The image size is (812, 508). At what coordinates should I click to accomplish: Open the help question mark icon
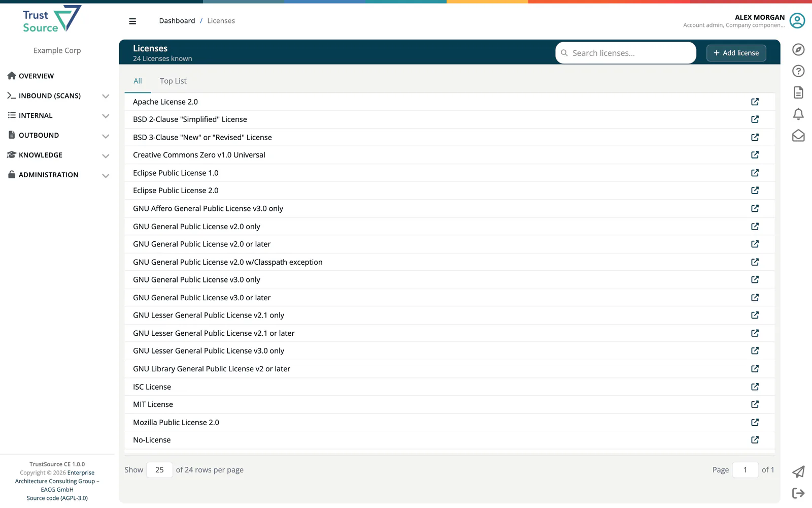tap(798, 71)
